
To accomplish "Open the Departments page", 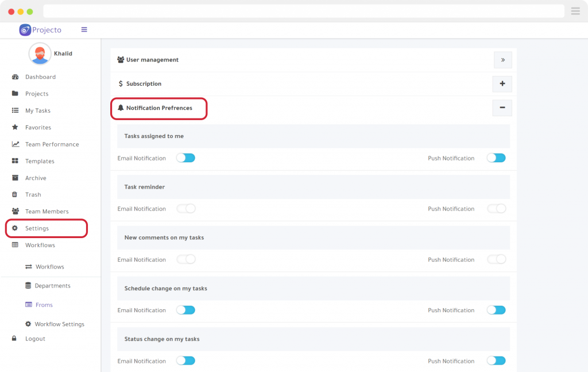I will 53,285.
